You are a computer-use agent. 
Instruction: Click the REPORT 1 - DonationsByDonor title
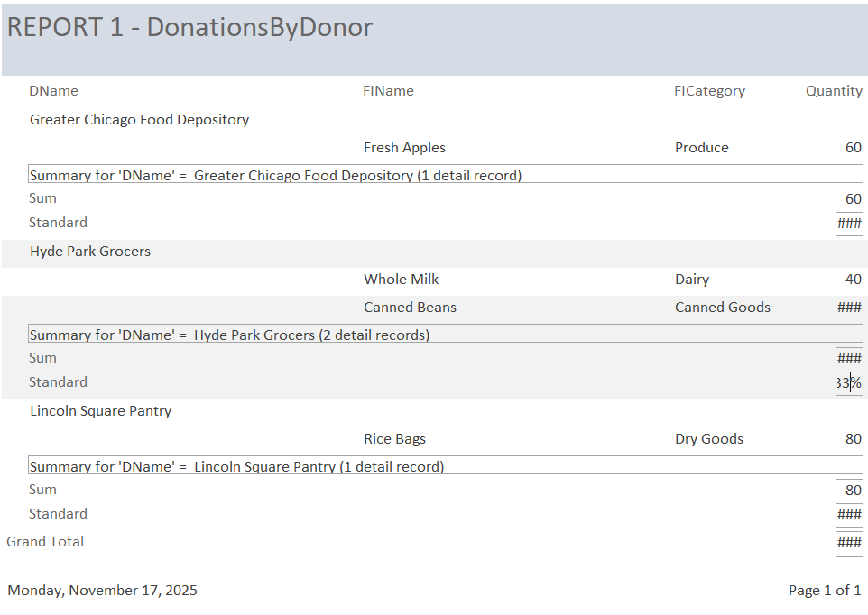tap(189, 27)
